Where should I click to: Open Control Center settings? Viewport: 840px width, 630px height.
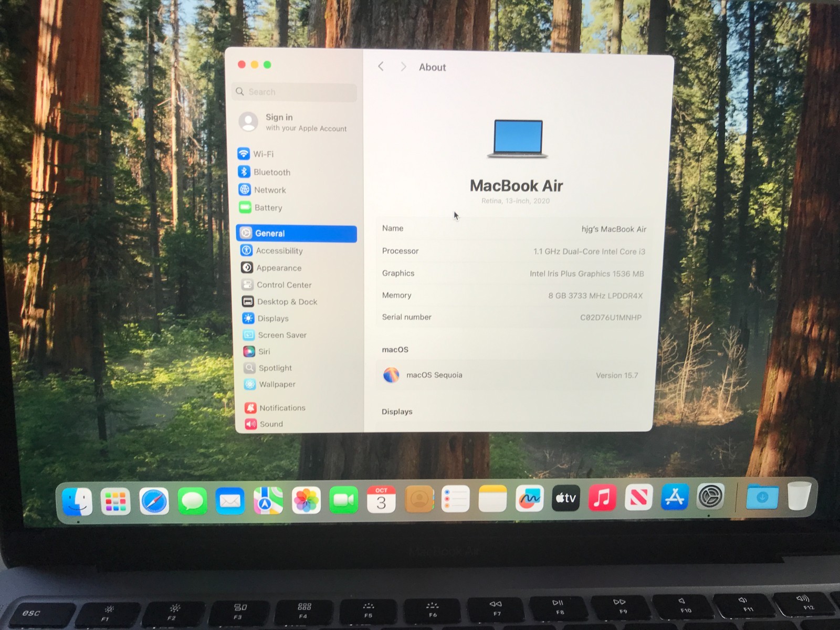[283, 285]
